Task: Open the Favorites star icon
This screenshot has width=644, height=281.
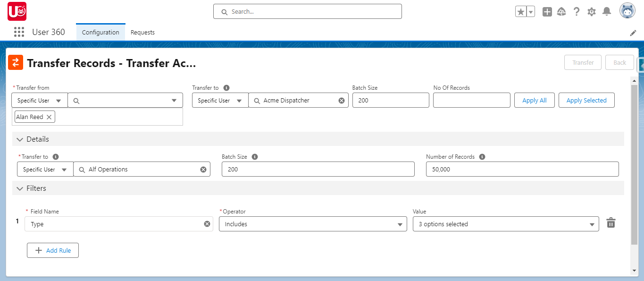Action: (x=521, y=12)
